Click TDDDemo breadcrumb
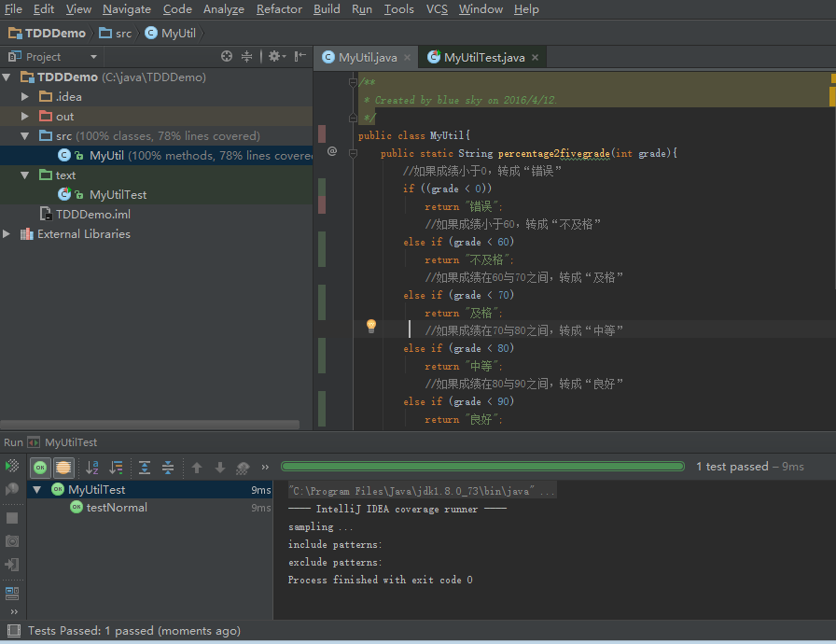This screenshot has width=836, height=644. (x=47, y=33)
